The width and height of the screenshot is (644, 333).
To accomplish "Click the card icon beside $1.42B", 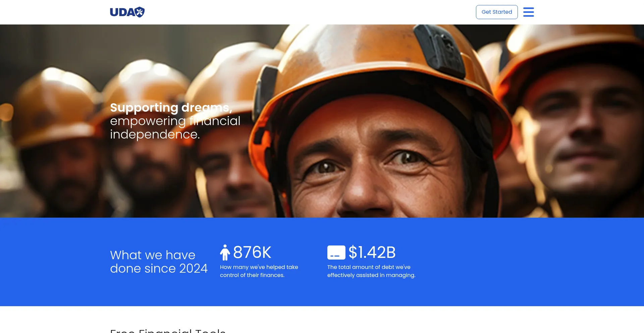I will tap(336, 253).
